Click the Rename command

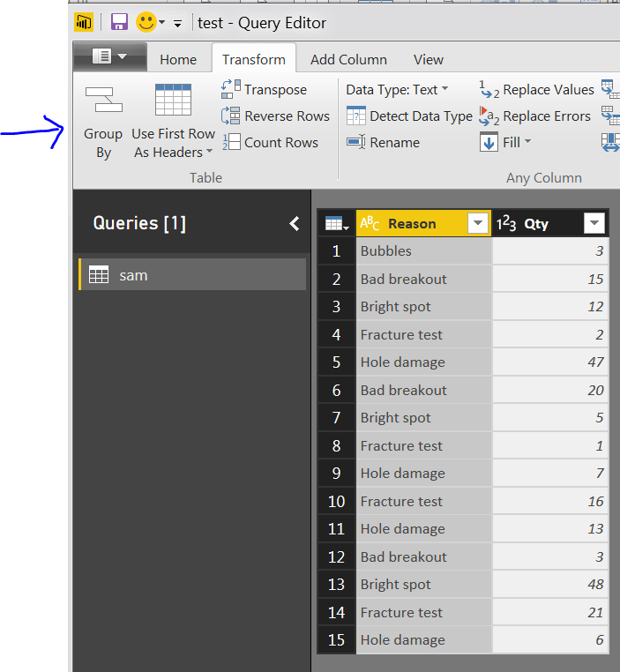tap(383, 142)
